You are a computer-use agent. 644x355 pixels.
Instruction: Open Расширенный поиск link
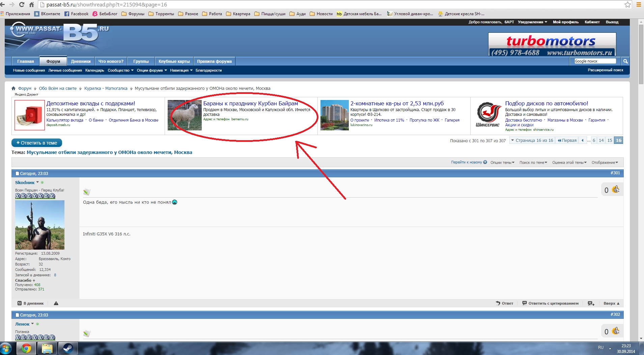point(606,70)
